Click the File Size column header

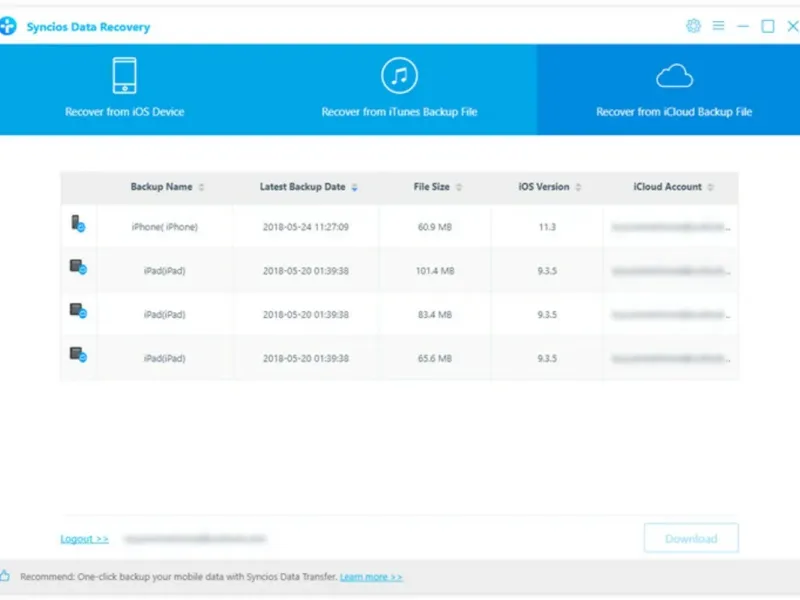(432, 187)
